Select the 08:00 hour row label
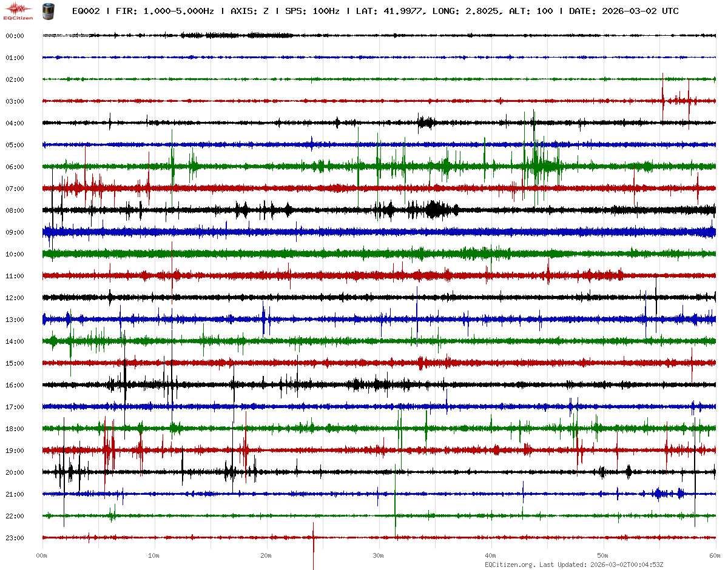 15,210
